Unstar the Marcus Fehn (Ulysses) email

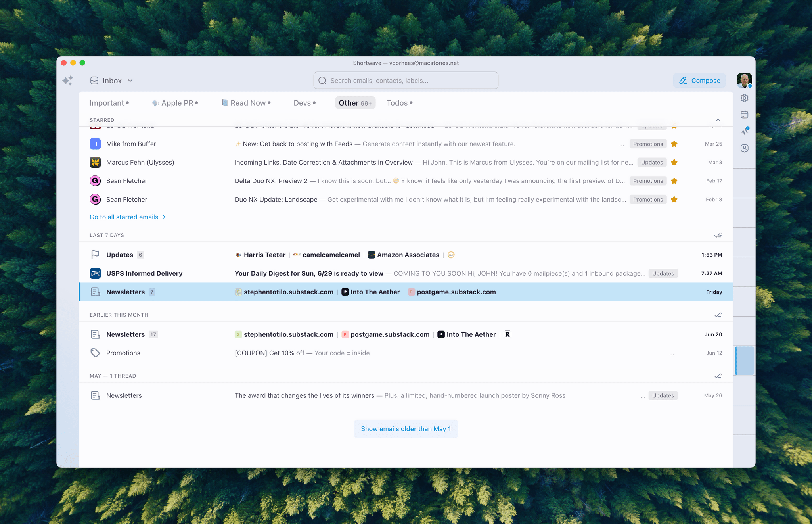[674, 162]
